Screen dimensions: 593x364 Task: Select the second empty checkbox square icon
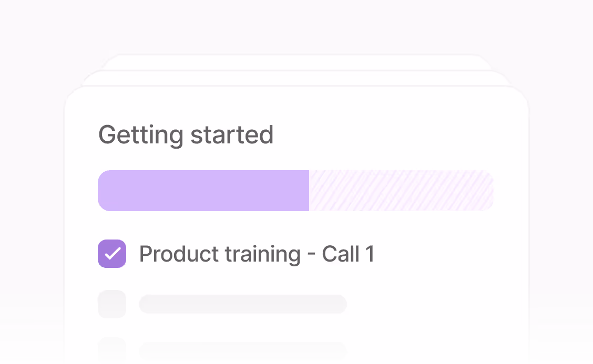112,351
